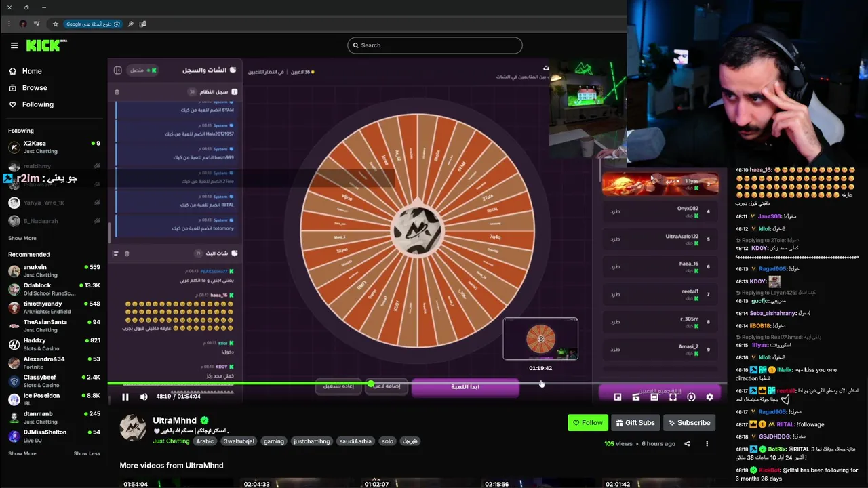
Task: Open the browser zoom magnifier icon
Action: [131, 24]
